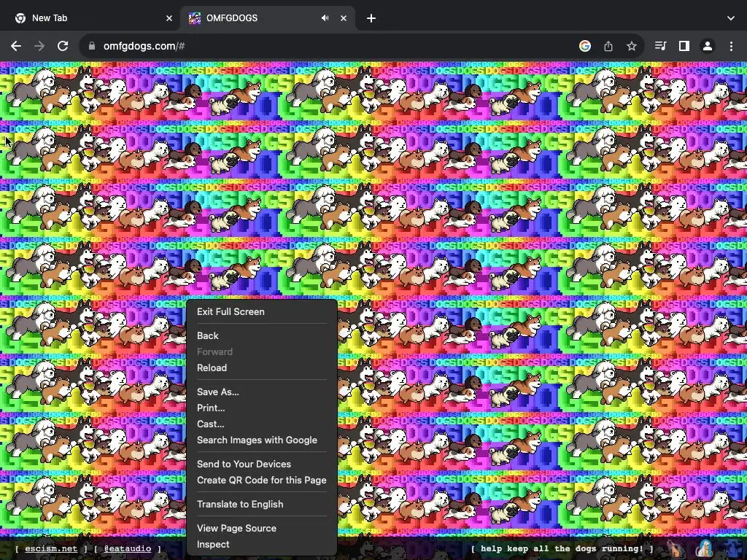Click the lock icon in the address bar
The width and height of the screenshot is (747, 560).
click(92, 46)
